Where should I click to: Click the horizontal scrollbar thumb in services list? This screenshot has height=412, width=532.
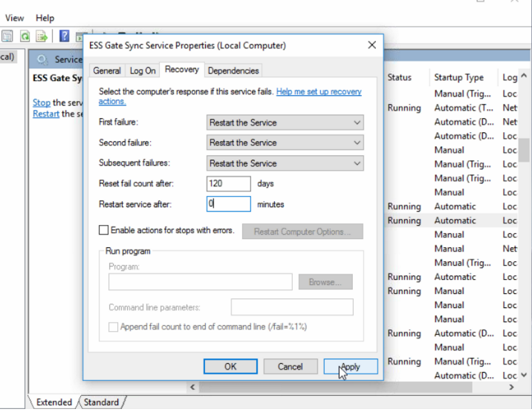pyautogui.click(x=336, y=387)
